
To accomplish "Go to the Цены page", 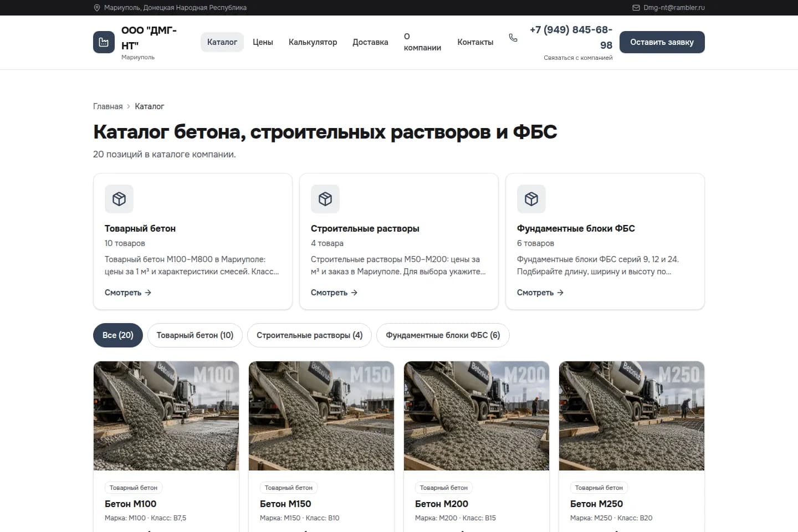I will point(263,42).
